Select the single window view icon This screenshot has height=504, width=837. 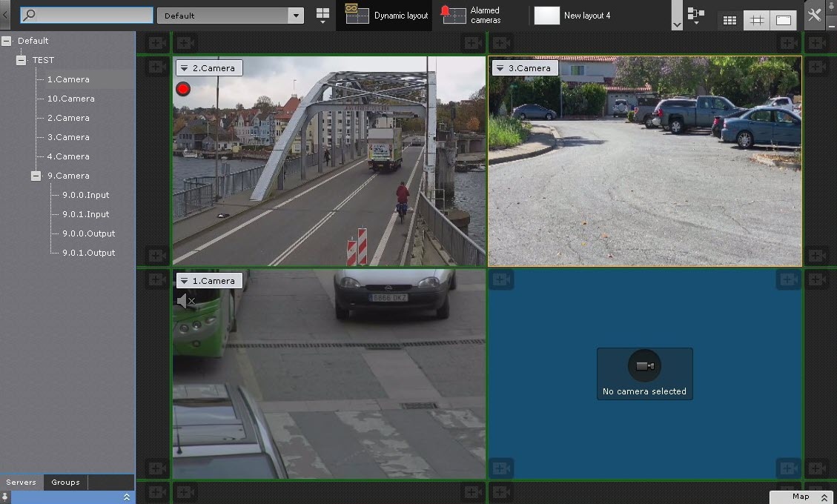coord(783,21)
